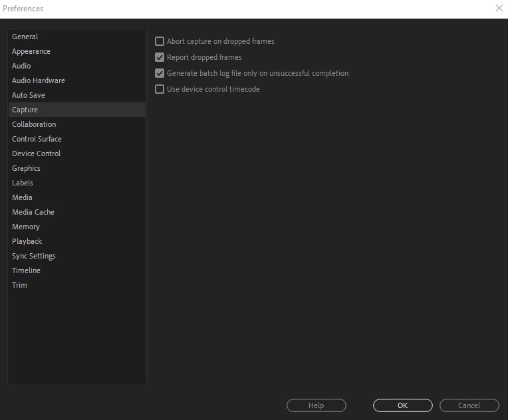Toggle Generate batch log file checkbox

coord(160,73)
